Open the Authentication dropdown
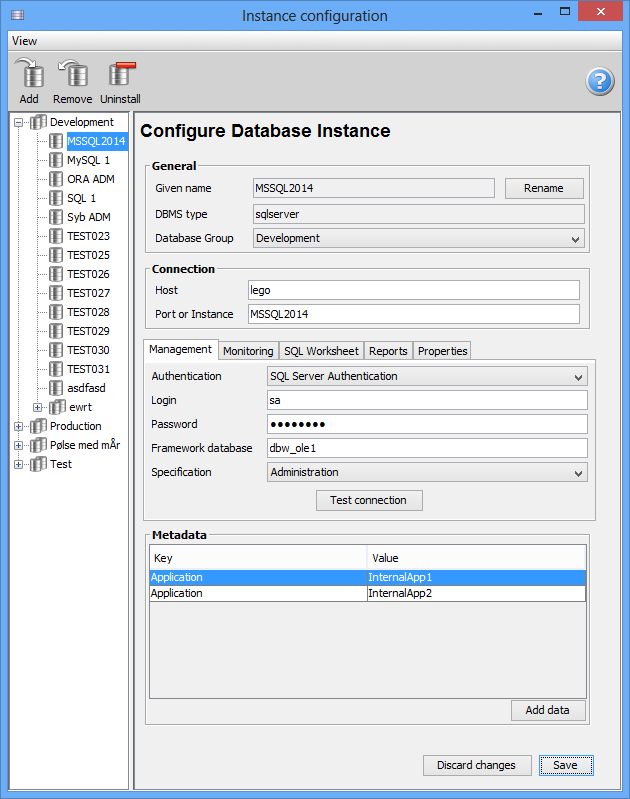This screenshot has height=799, width=630. (x=427, y=377)
